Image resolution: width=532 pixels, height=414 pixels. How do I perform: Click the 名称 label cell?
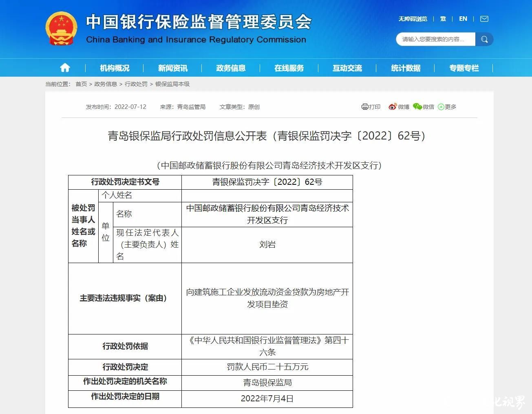point(147,214)
